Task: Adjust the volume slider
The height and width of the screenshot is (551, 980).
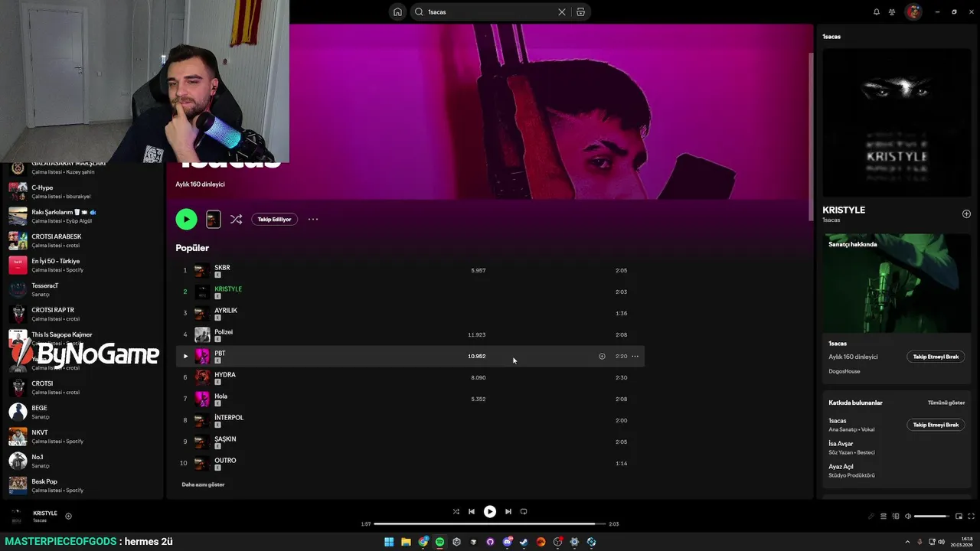Action: [931, 517]
